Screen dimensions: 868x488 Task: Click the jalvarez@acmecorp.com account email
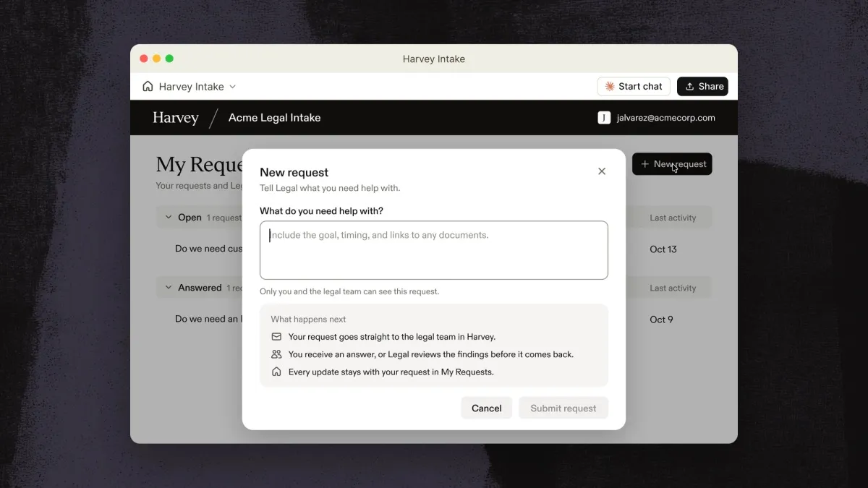click(666, 118)
